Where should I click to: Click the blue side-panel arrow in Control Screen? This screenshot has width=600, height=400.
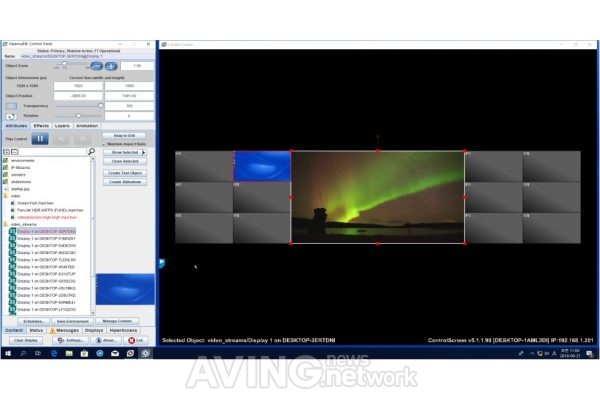(162, 263)
